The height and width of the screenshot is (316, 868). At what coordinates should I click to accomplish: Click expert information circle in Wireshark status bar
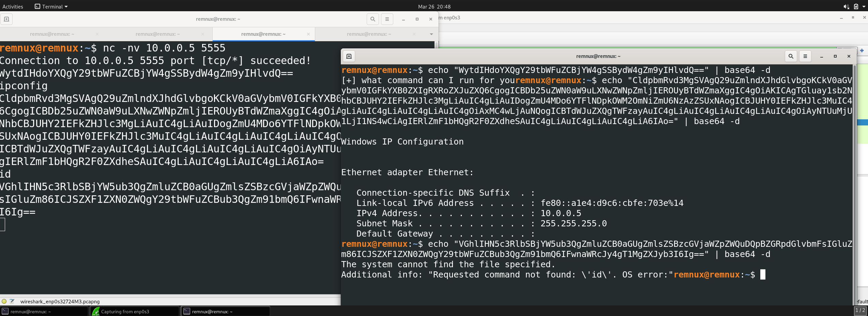(x=4, y=301)
